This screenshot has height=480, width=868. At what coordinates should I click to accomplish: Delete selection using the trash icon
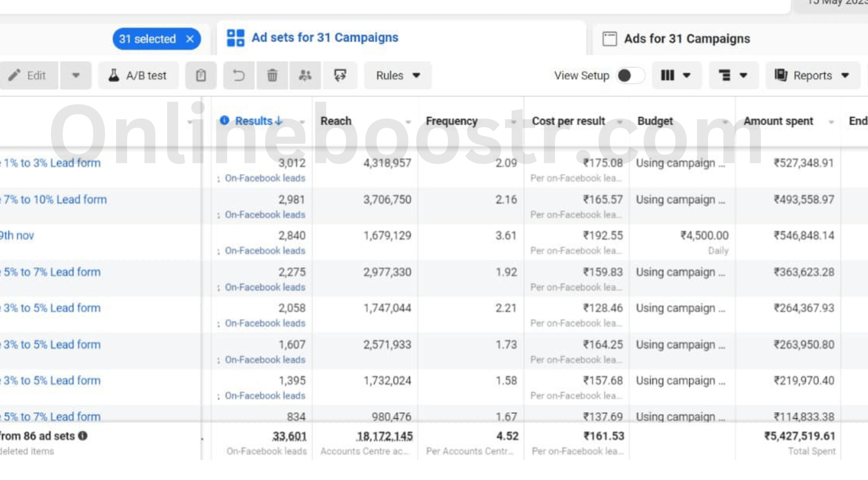click(271, 76)
